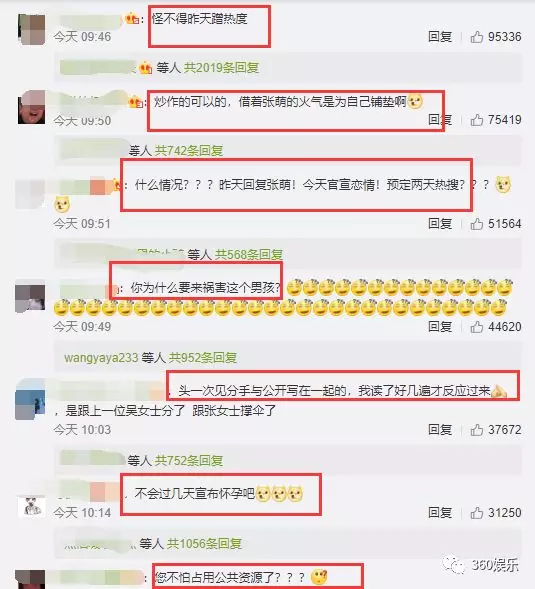The width and height of the screenshot is (535, 589).
Task: Open the 共568条回复 reply list
Action: [249, 254]
